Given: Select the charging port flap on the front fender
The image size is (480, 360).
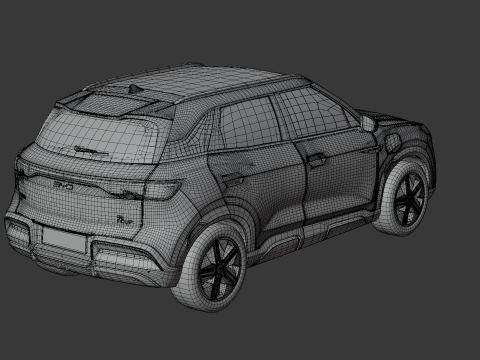Looking at the screenshot, I should point(392,143).
